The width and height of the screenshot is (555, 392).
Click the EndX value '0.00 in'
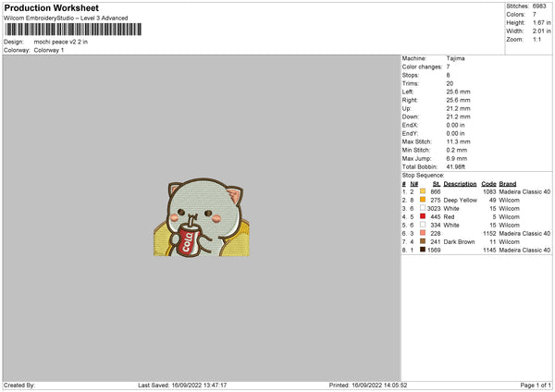(x=456, y=125)
